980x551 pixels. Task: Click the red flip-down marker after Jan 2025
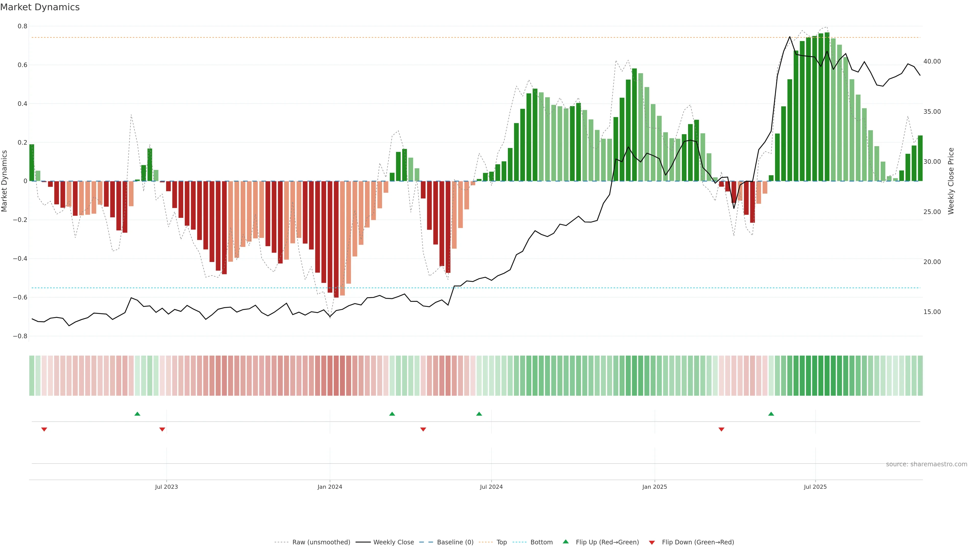pos(721,429)
